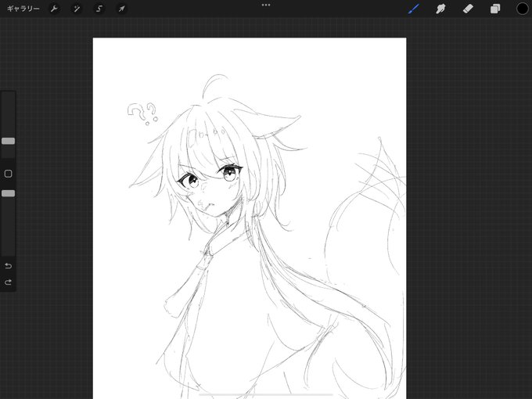The width and height of the screenshot is (532, 399).
Task: Select the Smudge tool
Action: (x=440, y=9)
